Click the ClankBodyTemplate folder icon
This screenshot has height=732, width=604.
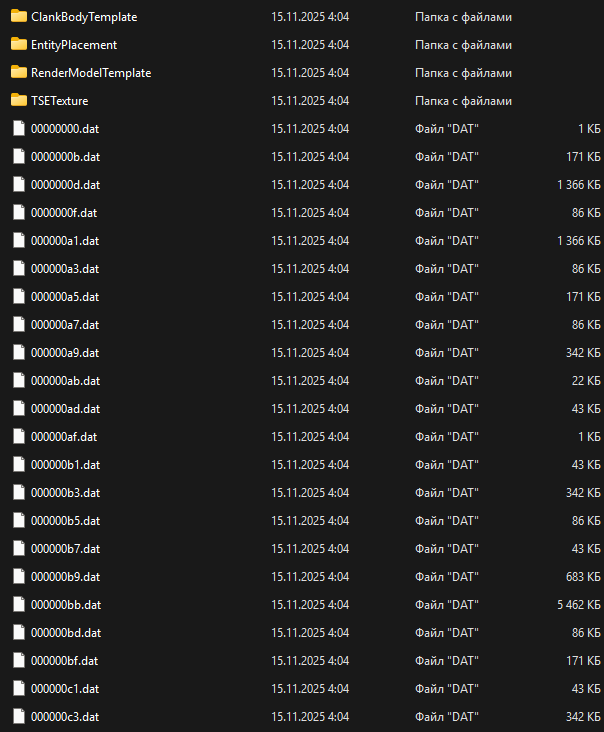click(x=18, y=17)
